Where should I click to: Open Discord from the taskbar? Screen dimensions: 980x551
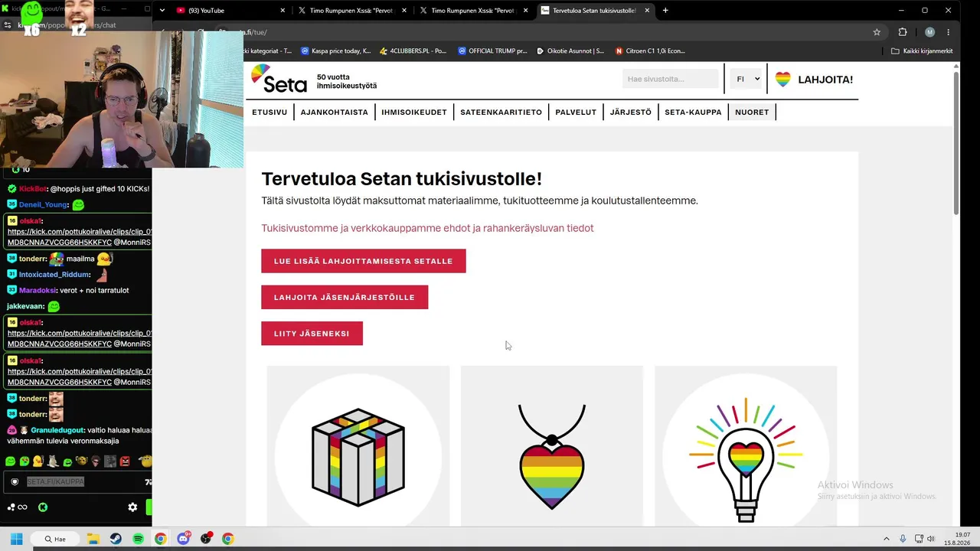click(183, 539)
